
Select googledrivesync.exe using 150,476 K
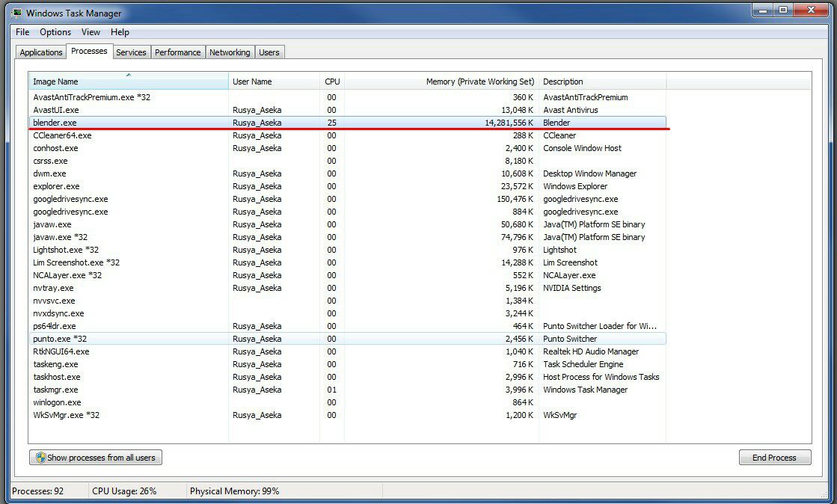(x=348, y=199)
